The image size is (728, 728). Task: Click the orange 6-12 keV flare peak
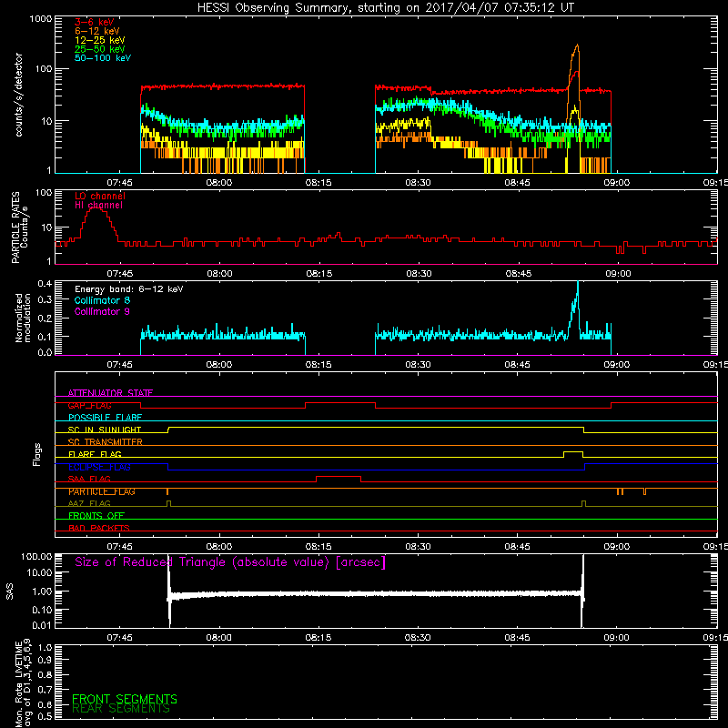point(577,45)
